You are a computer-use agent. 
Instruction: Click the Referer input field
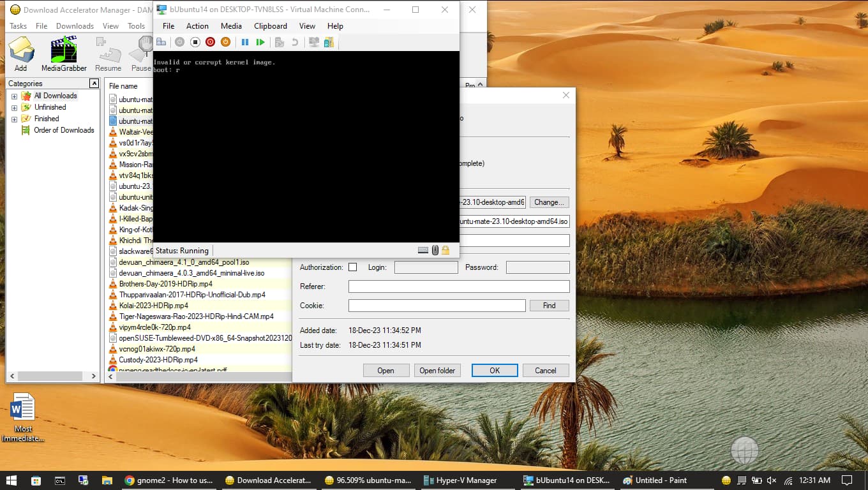458,286
